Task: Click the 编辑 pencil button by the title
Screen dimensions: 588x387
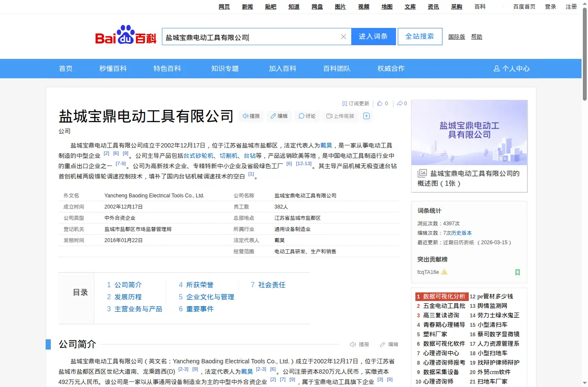Action: pos(279,116)
